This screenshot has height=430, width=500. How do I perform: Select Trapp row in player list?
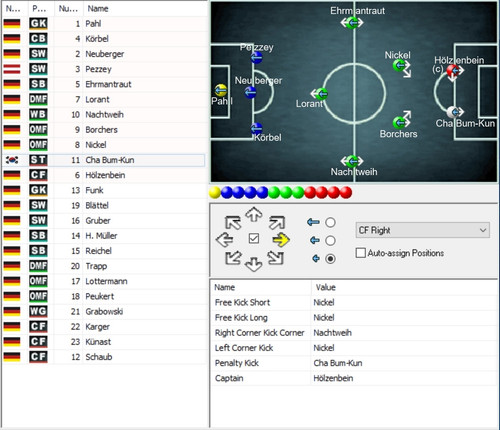[x=104, y=266]
